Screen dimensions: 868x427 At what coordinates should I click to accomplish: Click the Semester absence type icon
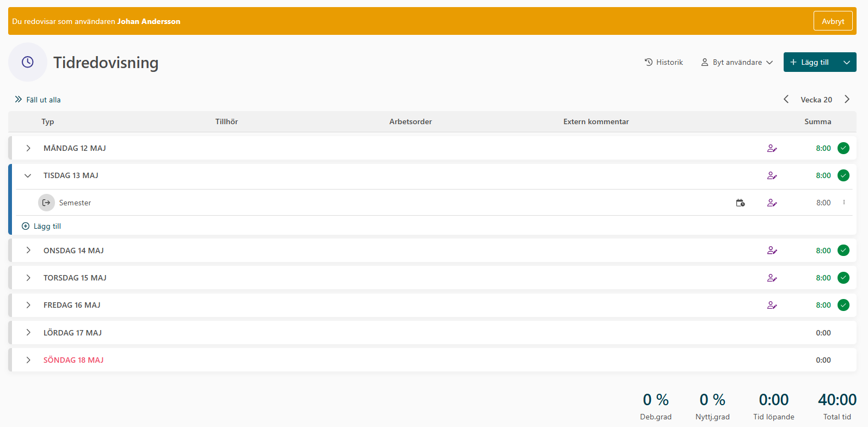[46, 203]
